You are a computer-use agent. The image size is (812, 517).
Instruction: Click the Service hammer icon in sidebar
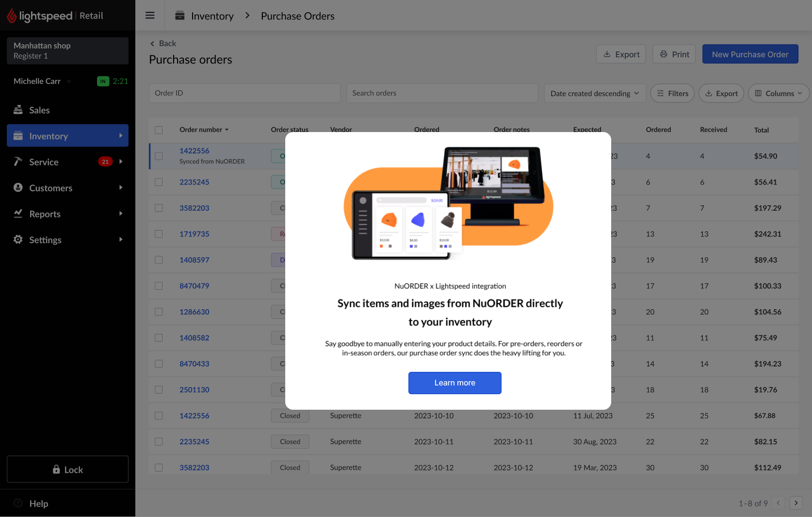click(18, 162)
